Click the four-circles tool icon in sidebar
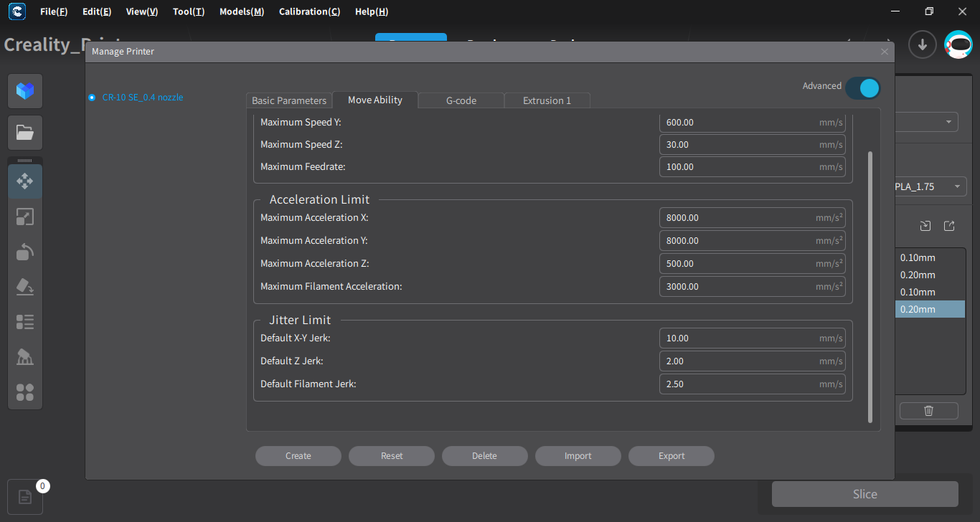The image size is (980, 522). coord(25,392)
